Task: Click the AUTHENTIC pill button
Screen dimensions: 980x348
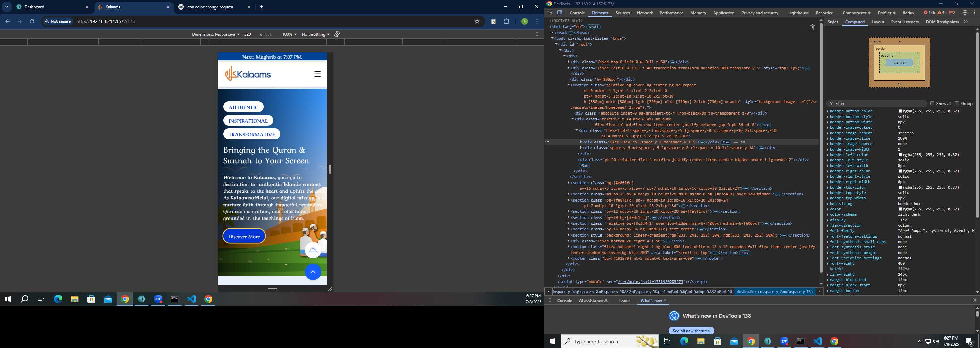Action: point(243,107)
